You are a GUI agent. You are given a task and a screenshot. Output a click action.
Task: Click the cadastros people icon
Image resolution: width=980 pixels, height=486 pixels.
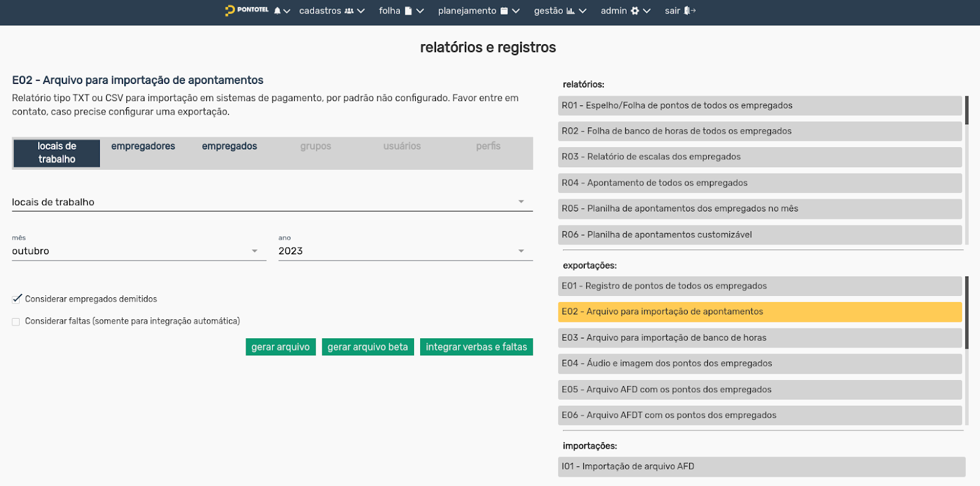[349, 11]
